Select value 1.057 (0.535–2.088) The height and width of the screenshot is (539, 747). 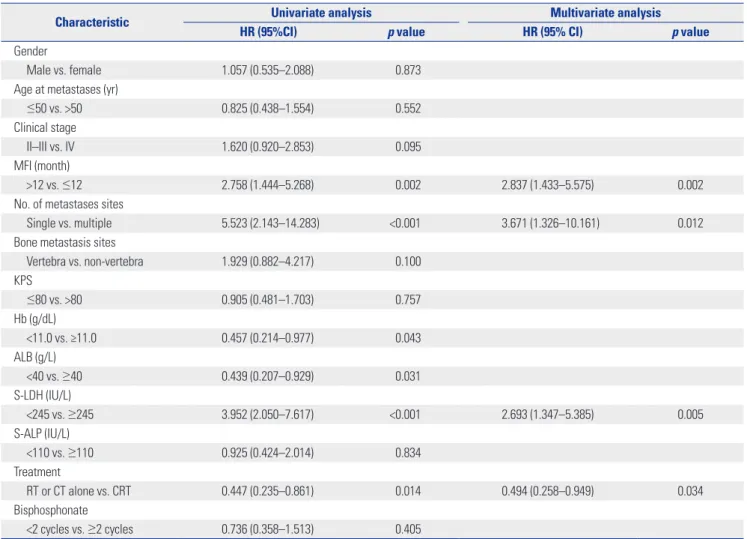(x=267, y=70)
